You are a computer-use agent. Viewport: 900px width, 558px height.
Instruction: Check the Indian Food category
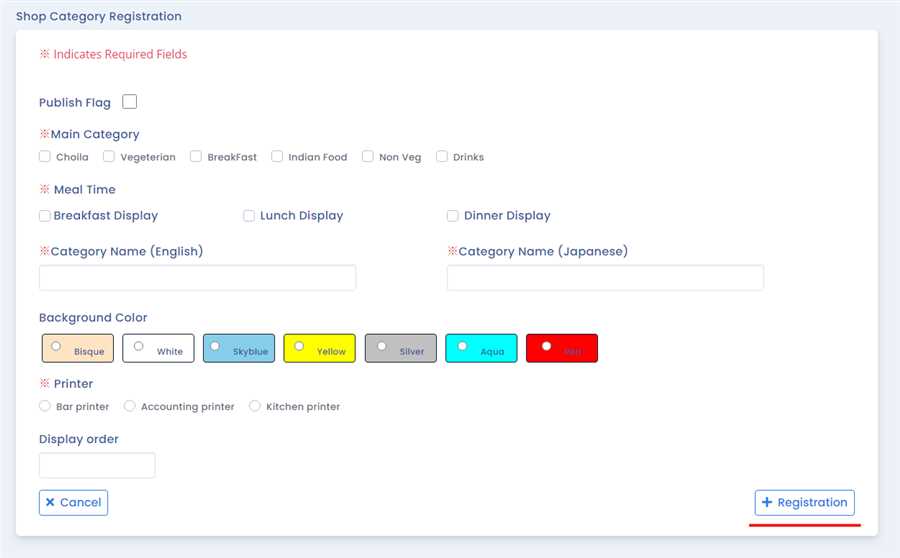click(277, 157)
